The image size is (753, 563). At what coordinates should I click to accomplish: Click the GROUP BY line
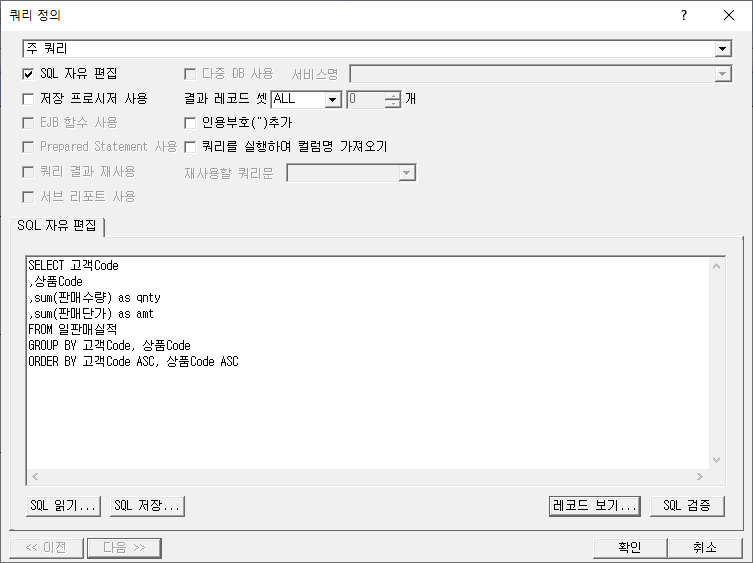[x=109, y=345]
